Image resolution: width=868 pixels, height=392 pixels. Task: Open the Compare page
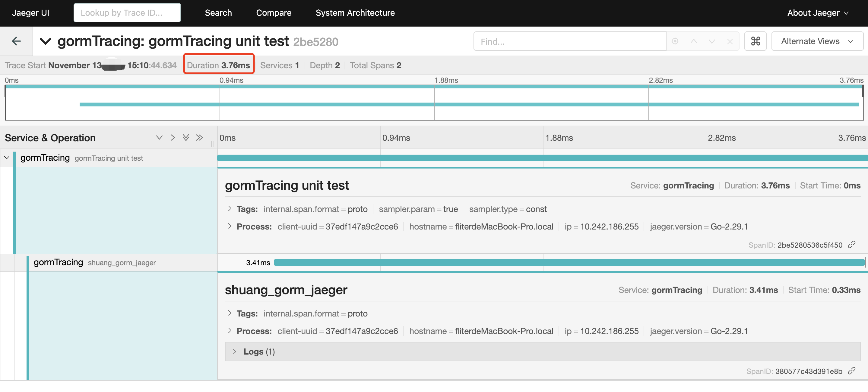[x=274, y=13]
